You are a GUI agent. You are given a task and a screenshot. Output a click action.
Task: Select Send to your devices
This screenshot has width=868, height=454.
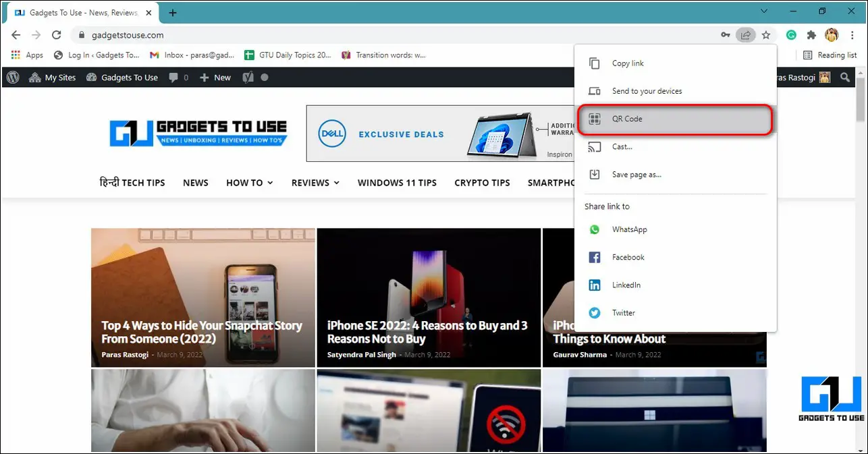pyautogui.click(x=675, y=91)
